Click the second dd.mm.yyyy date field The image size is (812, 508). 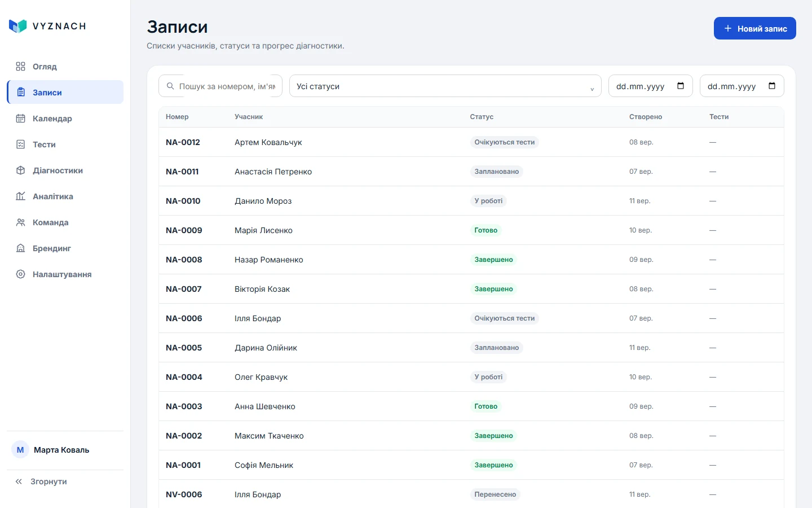[742, 86]
